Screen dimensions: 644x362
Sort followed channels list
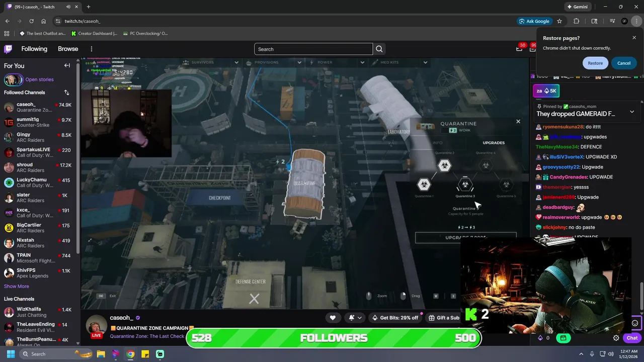66,93
